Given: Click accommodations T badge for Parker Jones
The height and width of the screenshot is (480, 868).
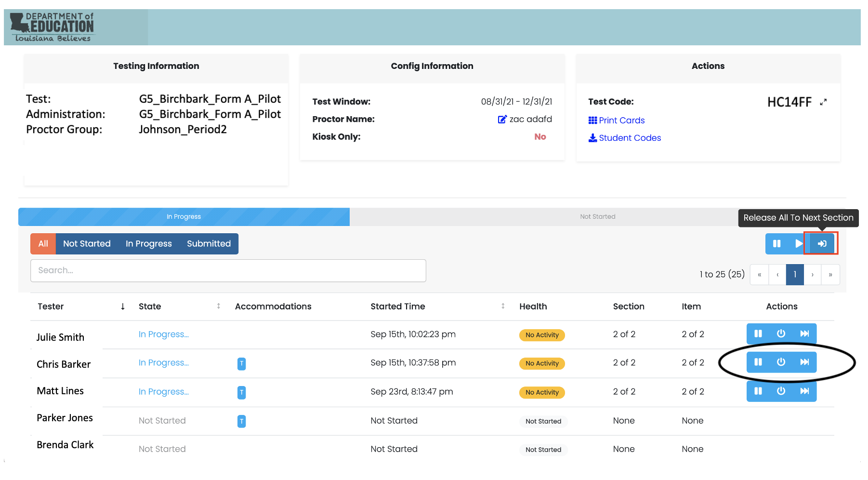Looking at the screenshot, I should (x=241, y=421).
